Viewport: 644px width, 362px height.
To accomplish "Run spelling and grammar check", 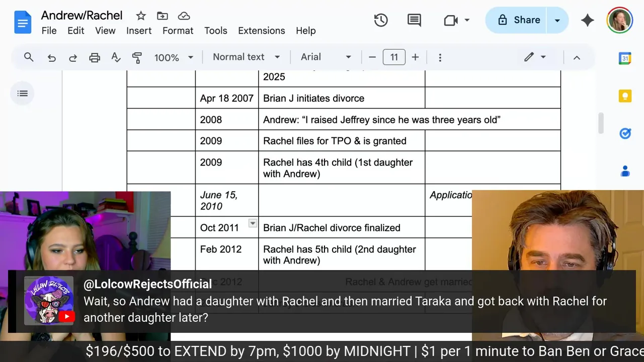I will [116, 57].
